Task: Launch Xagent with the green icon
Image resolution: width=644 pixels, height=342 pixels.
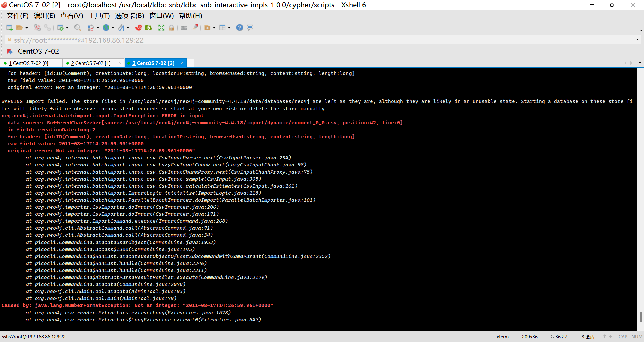Action: click(x=149, y=28)
